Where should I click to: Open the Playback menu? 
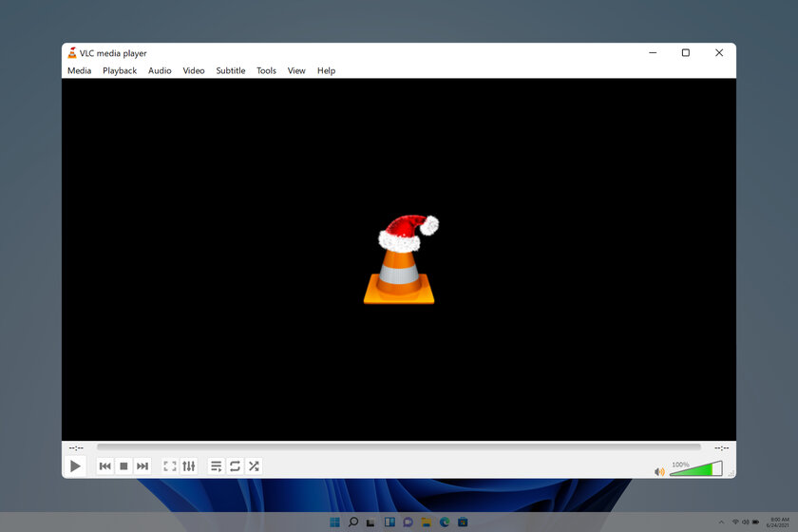tap(120, 70)
